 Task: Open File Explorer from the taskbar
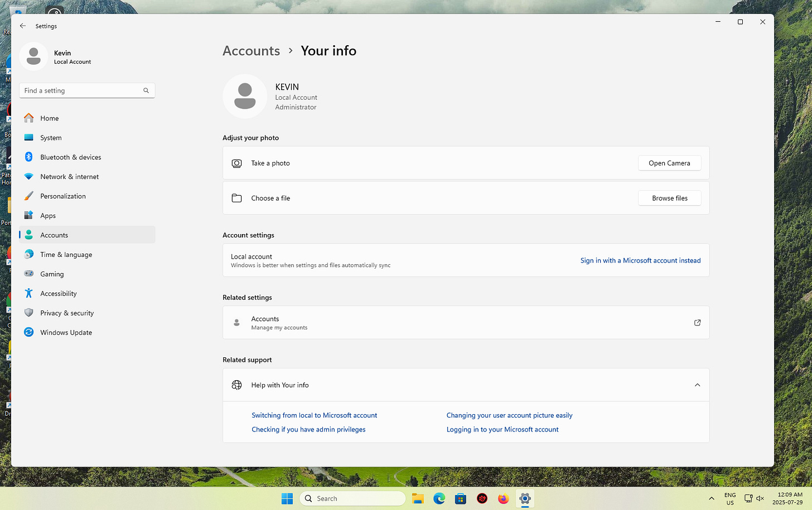point(418,498)
